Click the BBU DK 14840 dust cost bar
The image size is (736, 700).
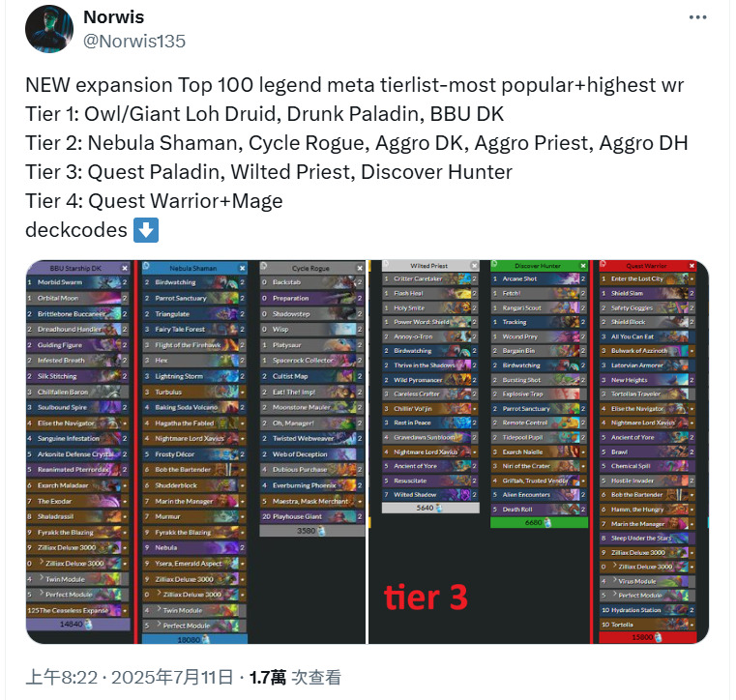(x=78, y=624)
